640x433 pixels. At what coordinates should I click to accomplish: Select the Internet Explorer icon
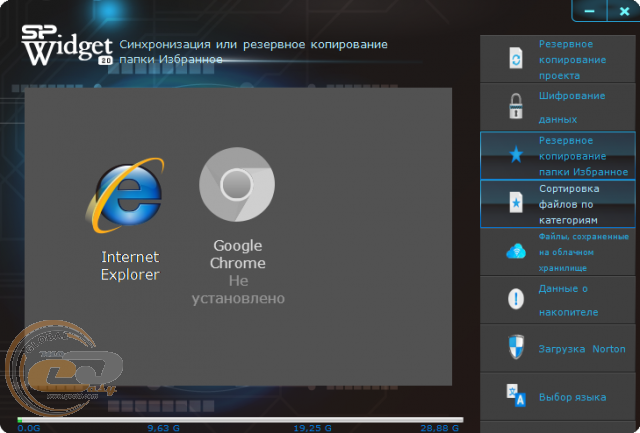(125, 195)
